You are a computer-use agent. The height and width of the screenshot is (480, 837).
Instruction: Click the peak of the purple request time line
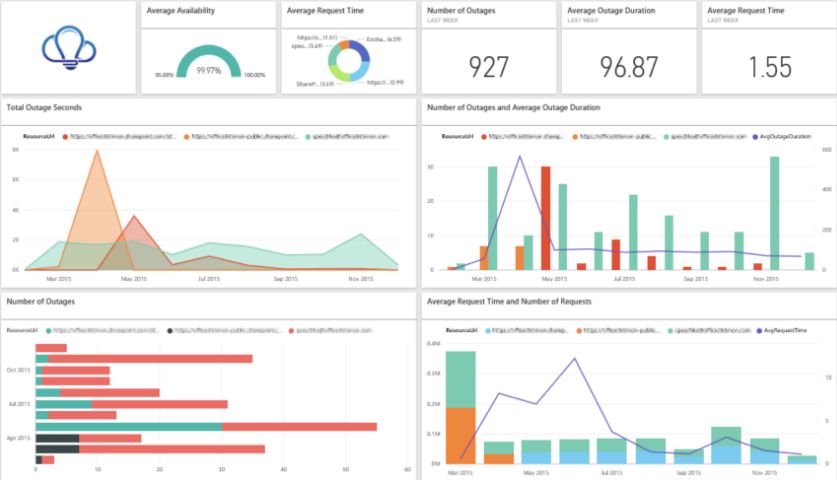point(574,359)
